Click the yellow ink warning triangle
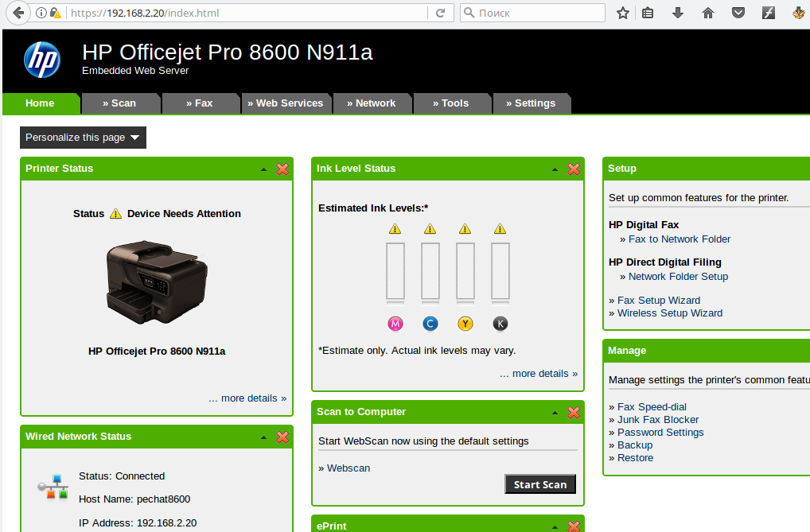Image resolution: width=810 pixels, height=532 pixels. point(465,228)
